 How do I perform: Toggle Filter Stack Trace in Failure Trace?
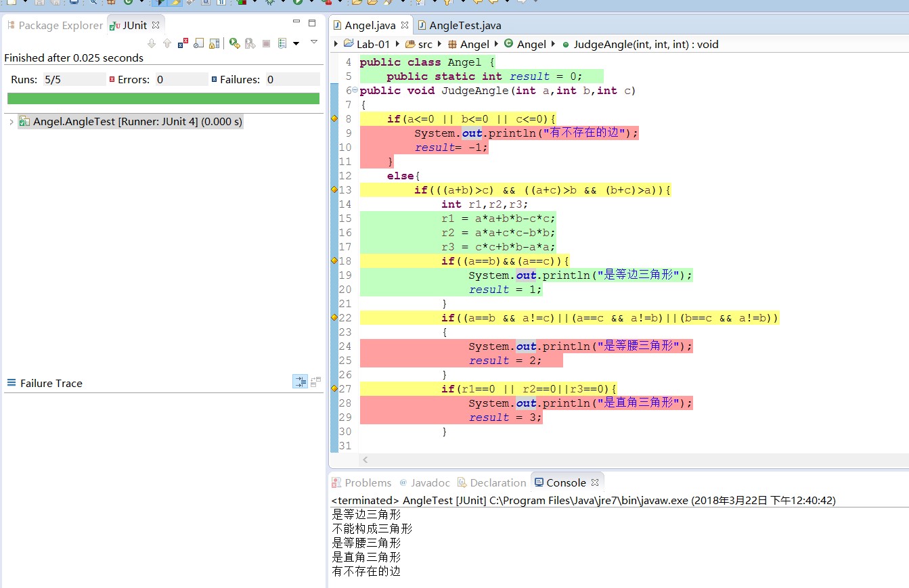click(x=300, y=382)
